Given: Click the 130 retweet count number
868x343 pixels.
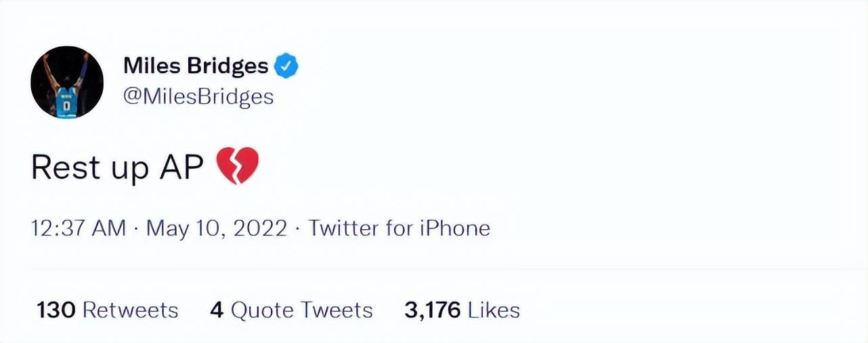Looking at the screenshot, I should point(56,310).
